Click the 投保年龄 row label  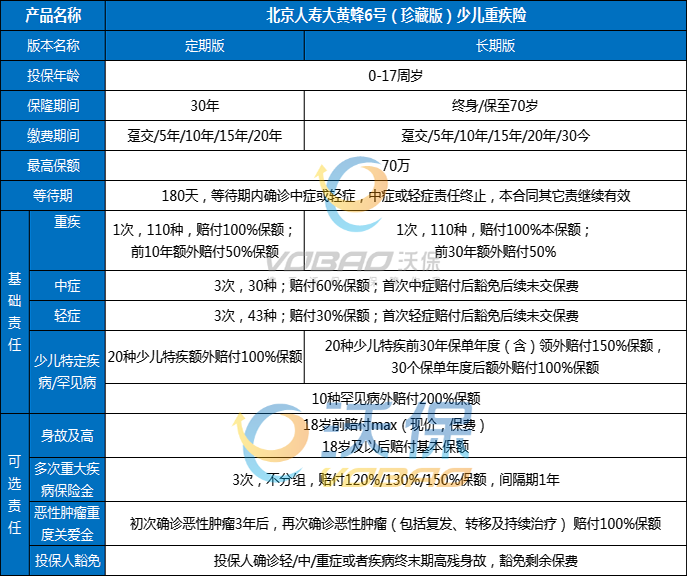[53, 76]
